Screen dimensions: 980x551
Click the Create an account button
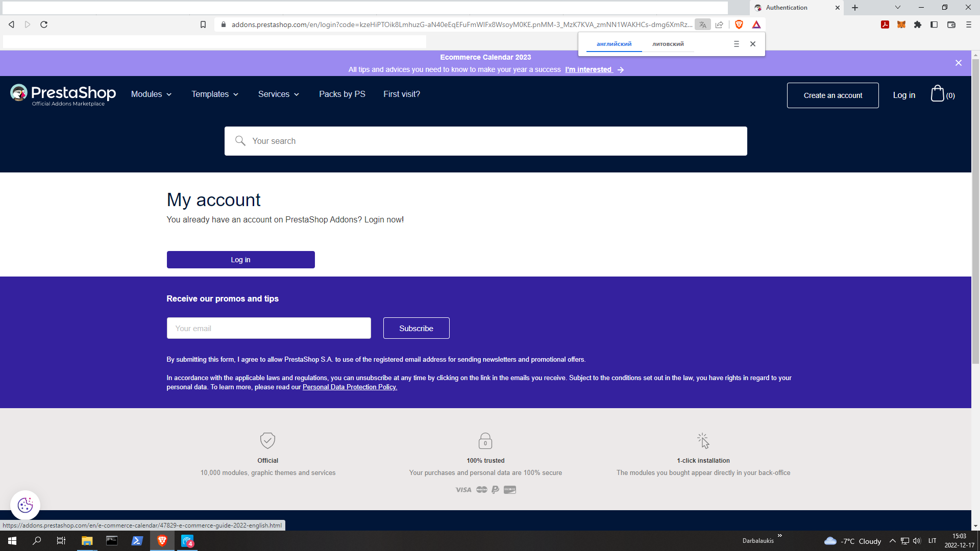(x=832, y=95)
